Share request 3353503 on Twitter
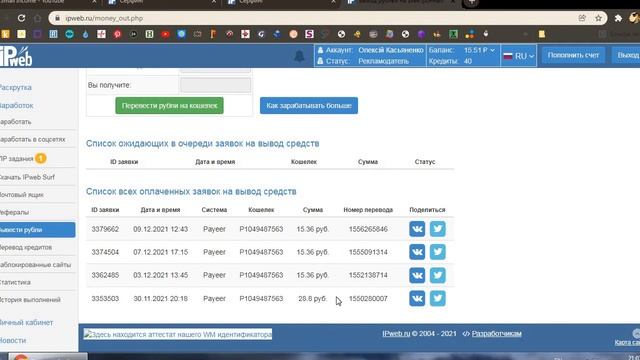Image resolution: width=640 pixels, height=360 pixels. tap(438, 298)
